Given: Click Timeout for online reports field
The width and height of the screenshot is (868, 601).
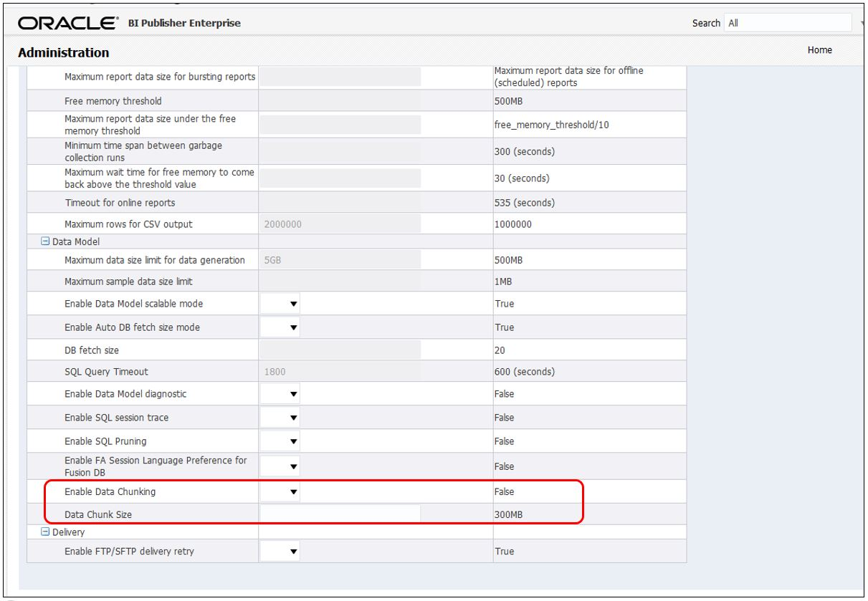Looking at the screenshot, I should [x=340, y=203].
